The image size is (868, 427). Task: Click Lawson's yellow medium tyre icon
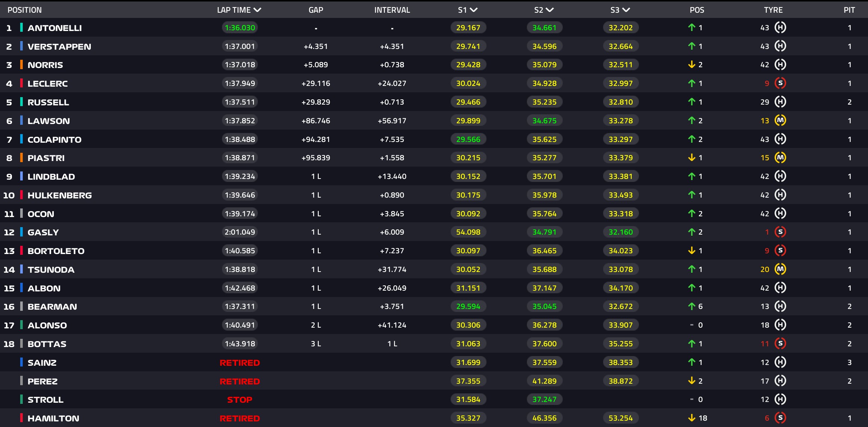coord(780,120)
